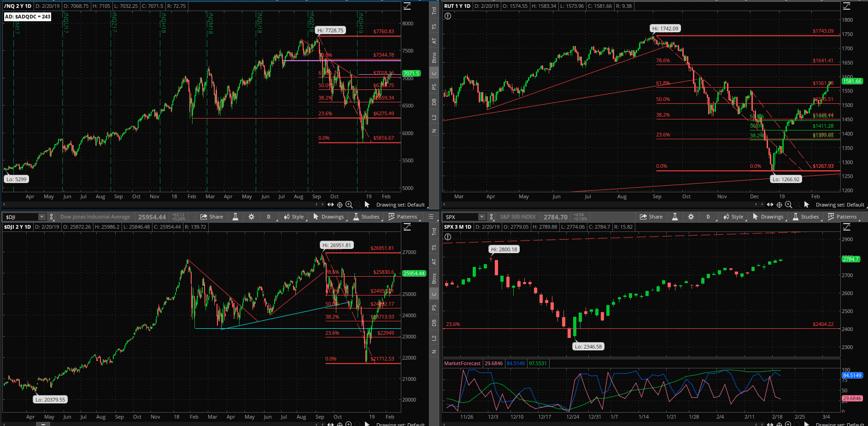
Task: Open the D timeframe dropdown for $DJI
Action: pyautogui.click(x=269, y=217)
